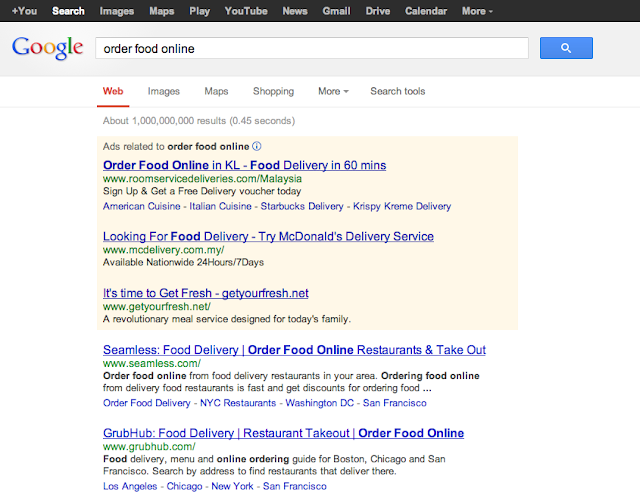Click the ads info icon
Screen dimensions: 640x504
click(x=256, y=146)
